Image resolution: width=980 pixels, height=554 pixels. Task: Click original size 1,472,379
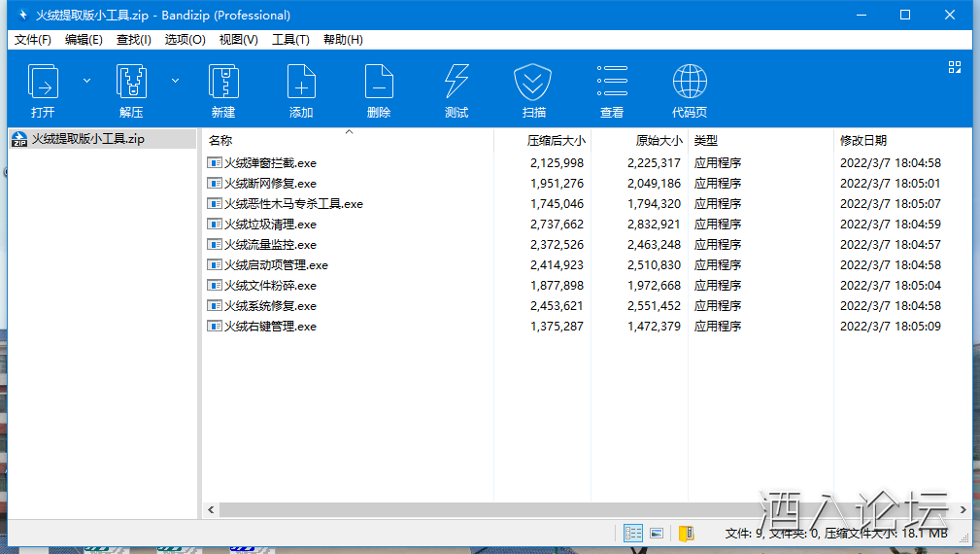[654, 327]
